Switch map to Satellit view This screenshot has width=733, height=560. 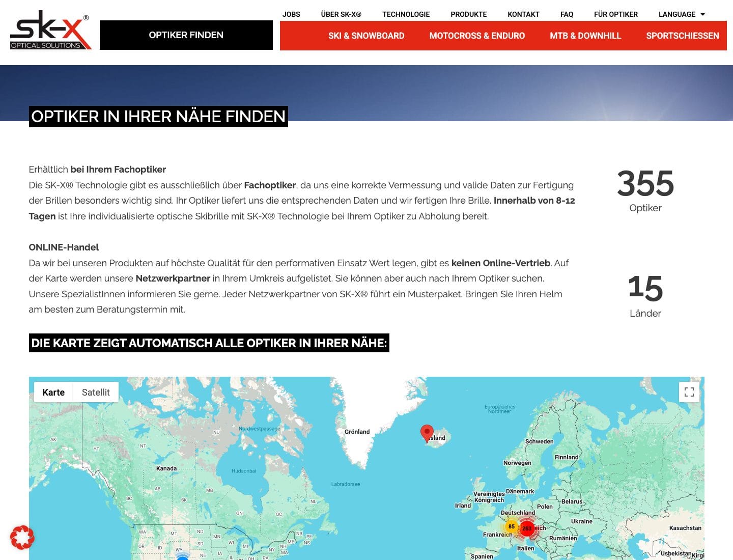(x=96, y=393)
